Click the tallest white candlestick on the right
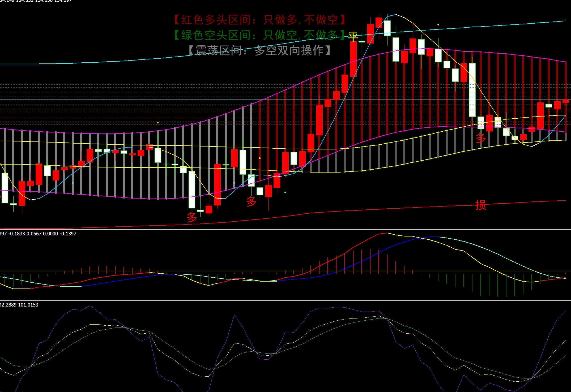 pos(472,90)
